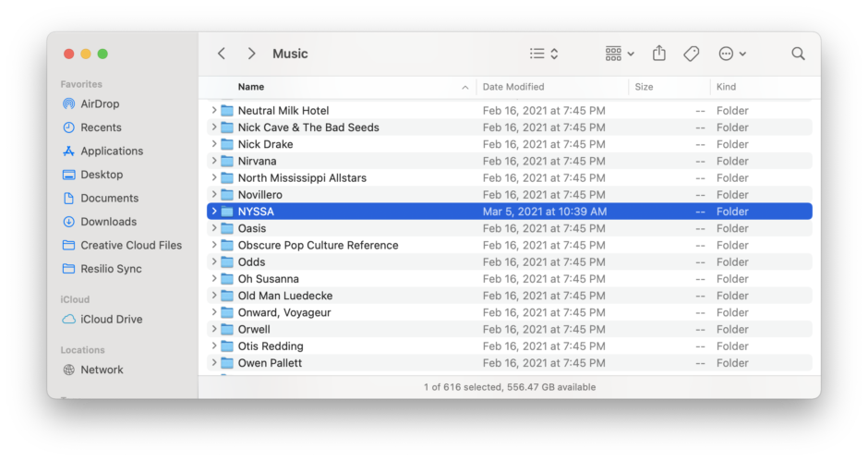The height and width of the screenshot is (461, 868).
Task: Click the iCloud sidebar heading
Action: pos(75,299)
